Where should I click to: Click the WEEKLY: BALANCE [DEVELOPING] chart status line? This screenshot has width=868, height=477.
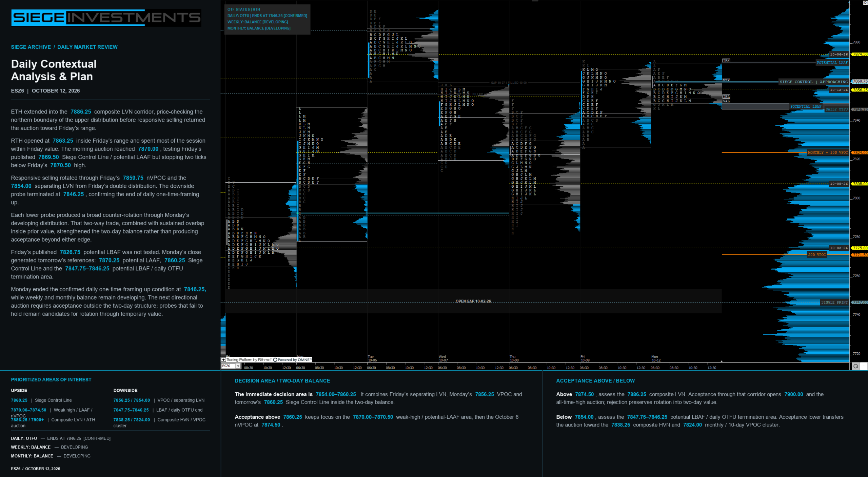[258, 22]
